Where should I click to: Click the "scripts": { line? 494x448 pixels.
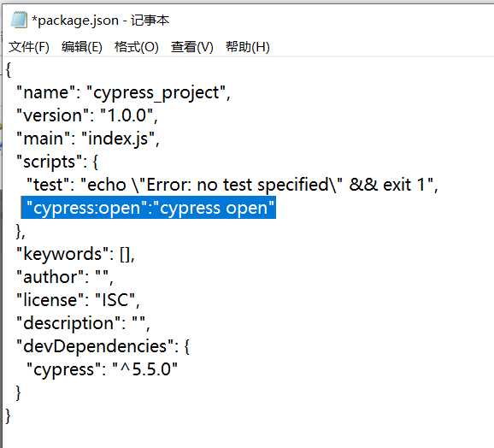click(x=57, y=162)
